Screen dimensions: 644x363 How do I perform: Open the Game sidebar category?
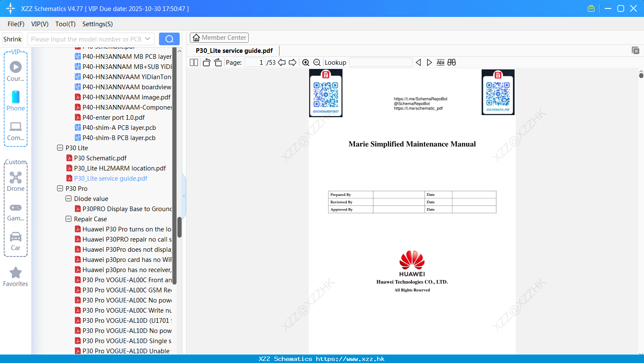(16, 212)
